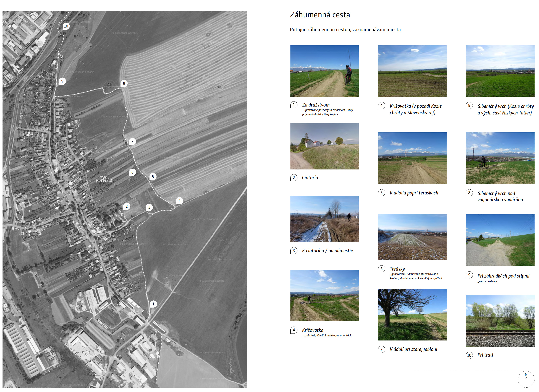The width and height of the screenshot is (539, 392).
Task: Click the Záhumenná cesta title
Action: [320, 15]
